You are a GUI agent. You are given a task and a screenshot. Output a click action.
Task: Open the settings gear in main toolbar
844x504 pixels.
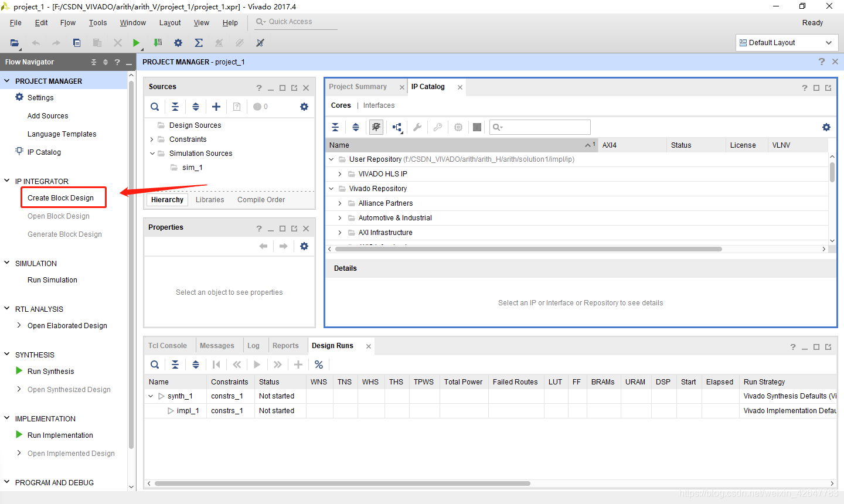178,43
